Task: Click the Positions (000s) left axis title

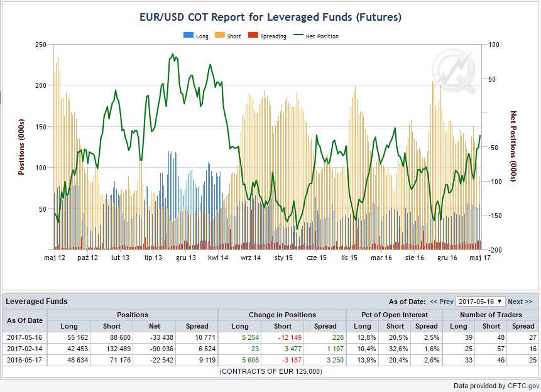Action: 21,147
